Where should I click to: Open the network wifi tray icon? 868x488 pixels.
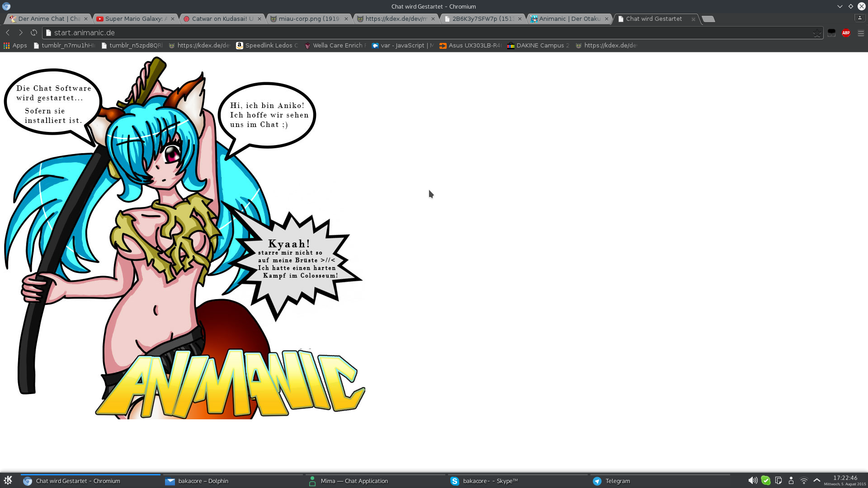pos(804,481)
